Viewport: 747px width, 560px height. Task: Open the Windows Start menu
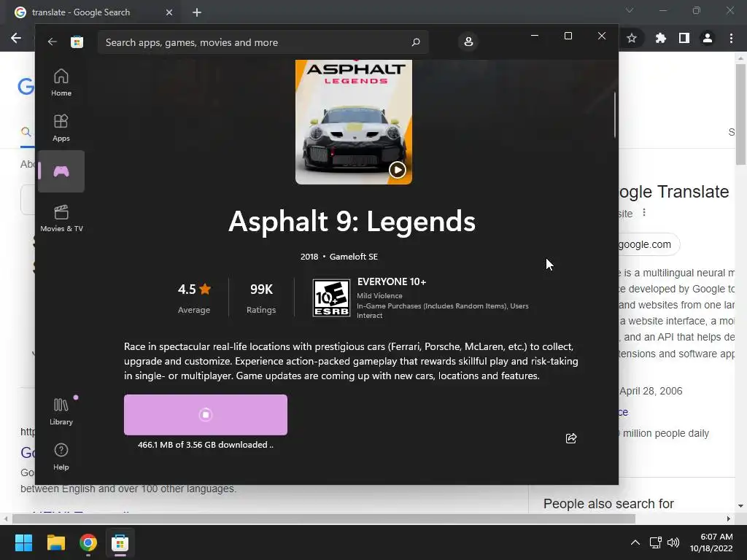tap(23, 542)
